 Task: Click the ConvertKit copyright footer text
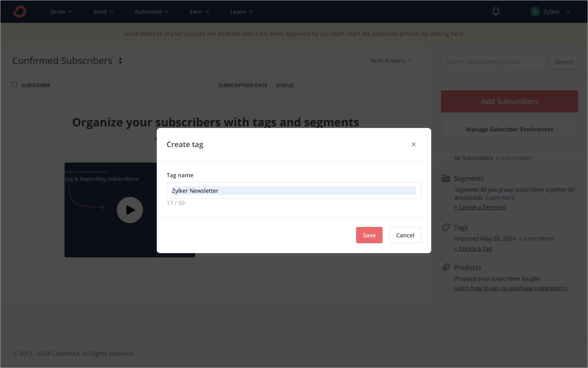coord(74,354)
